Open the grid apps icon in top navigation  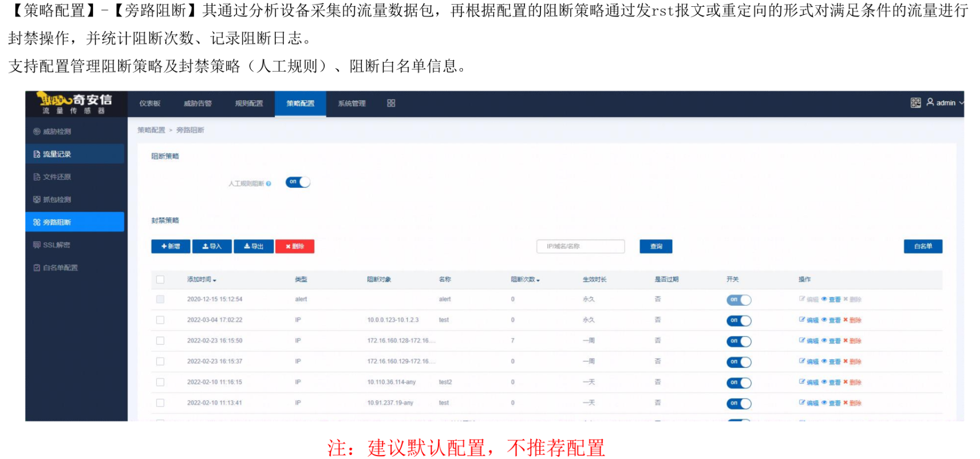(391, 103)
